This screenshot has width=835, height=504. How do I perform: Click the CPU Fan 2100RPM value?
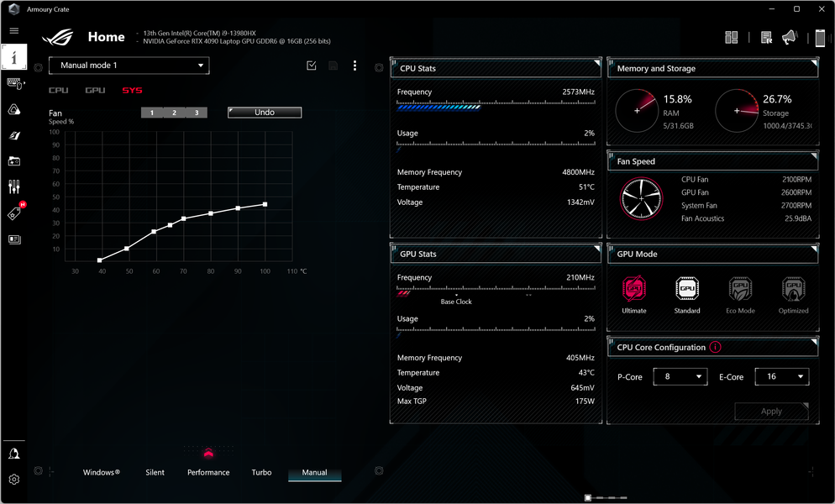click(x=796, y=180)
